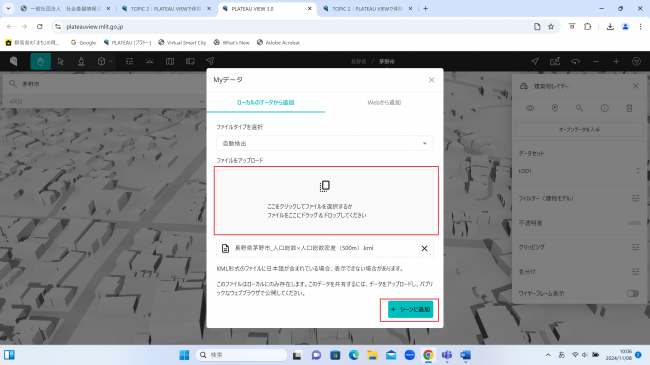Open the Virtual Smart City bookmark

point(182,42)
